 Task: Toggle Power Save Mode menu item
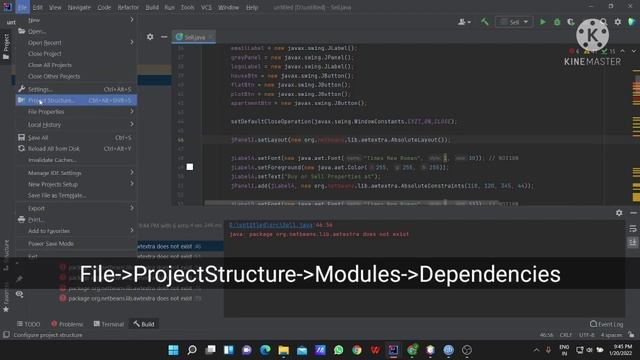pyautogui.click(x=76, y=244)
